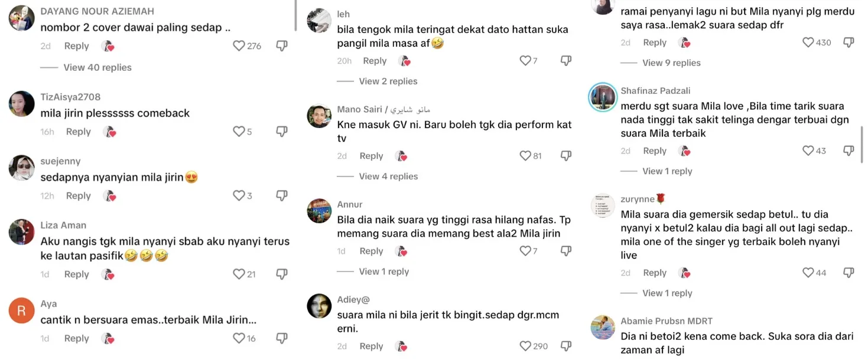Like DAYANG NOUR AZIEMAH's comment with 276 likes

[x=239, y=46]
